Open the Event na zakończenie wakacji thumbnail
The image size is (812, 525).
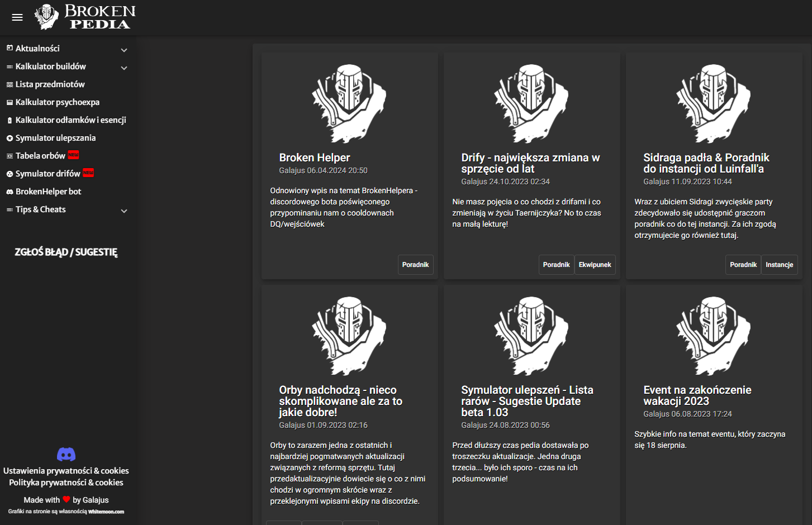[x=714, y=336]
